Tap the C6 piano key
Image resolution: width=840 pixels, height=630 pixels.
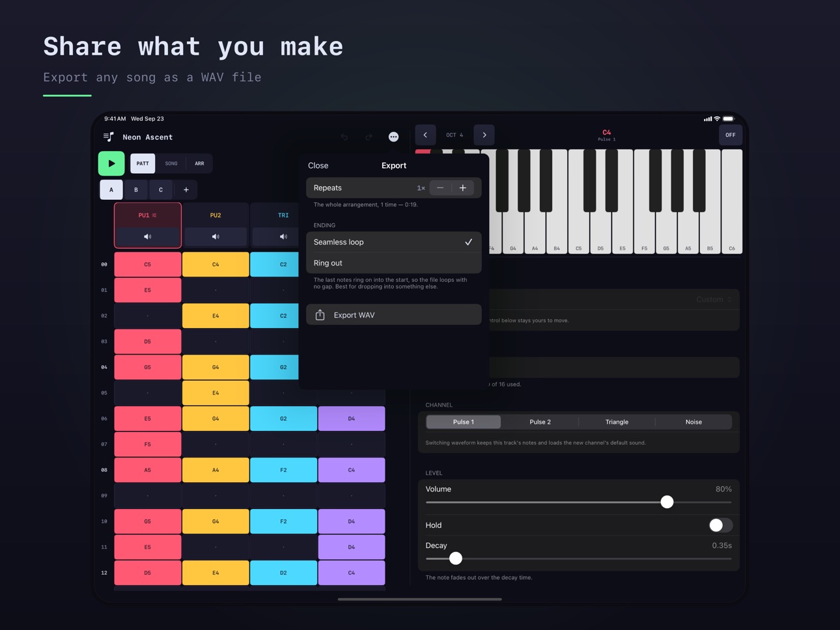tap(732, 202)
